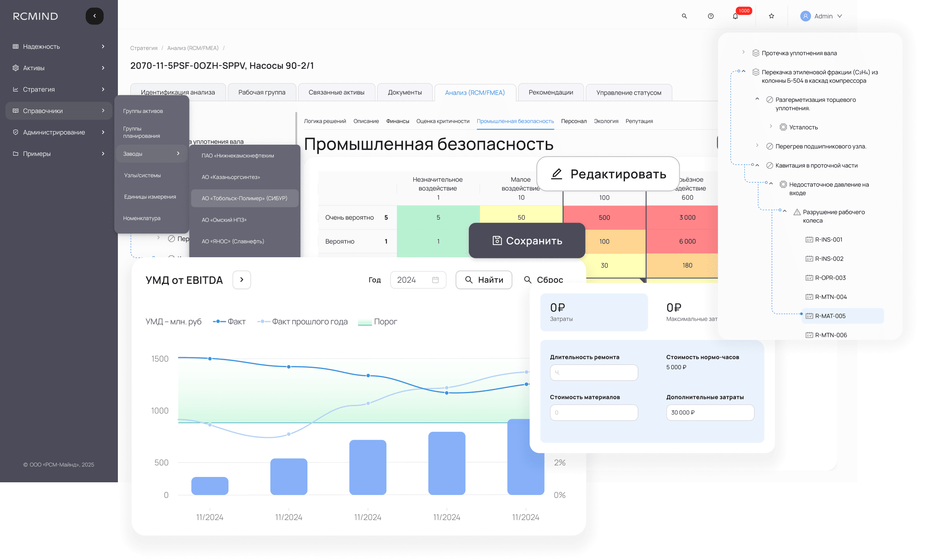Collapse sidebar with the back chevron
Viewport: 925px width, 560px height.
(x=95, y=16)
